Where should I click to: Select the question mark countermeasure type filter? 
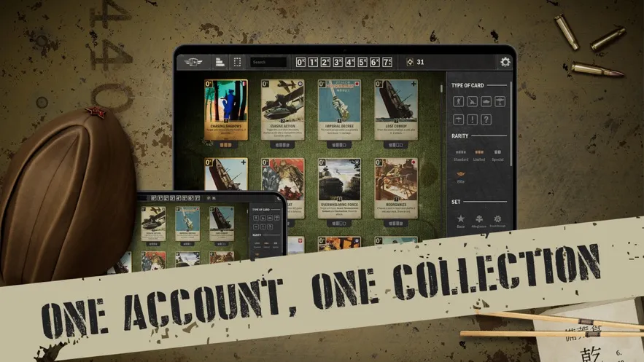pos(486,119)
